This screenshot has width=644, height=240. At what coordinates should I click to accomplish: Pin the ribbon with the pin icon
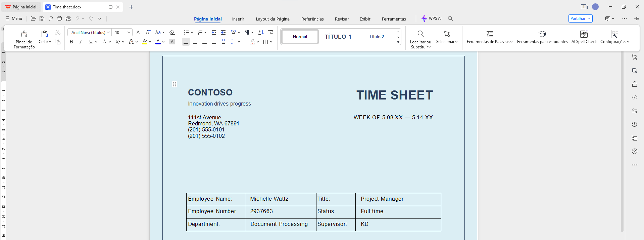[637, 18]
